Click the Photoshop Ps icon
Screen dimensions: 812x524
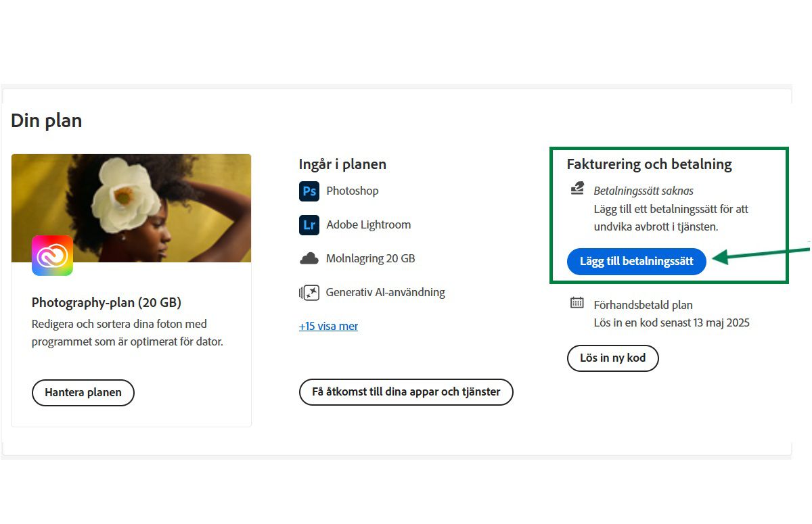tap(309, 191)
